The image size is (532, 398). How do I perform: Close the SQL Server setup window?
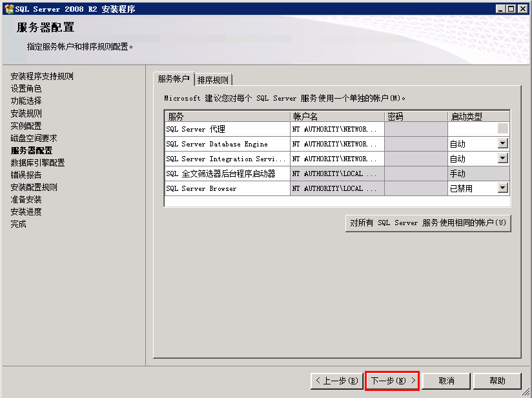tap(523, 9)
